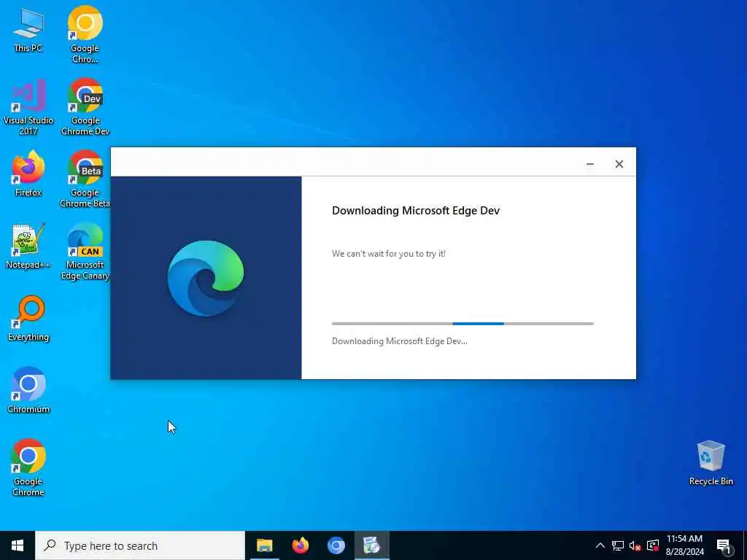Select Visual Studio 2017 desktop shortcut
Image resolution: width=747 pixels, height=560 pixels.
(28, 107)
